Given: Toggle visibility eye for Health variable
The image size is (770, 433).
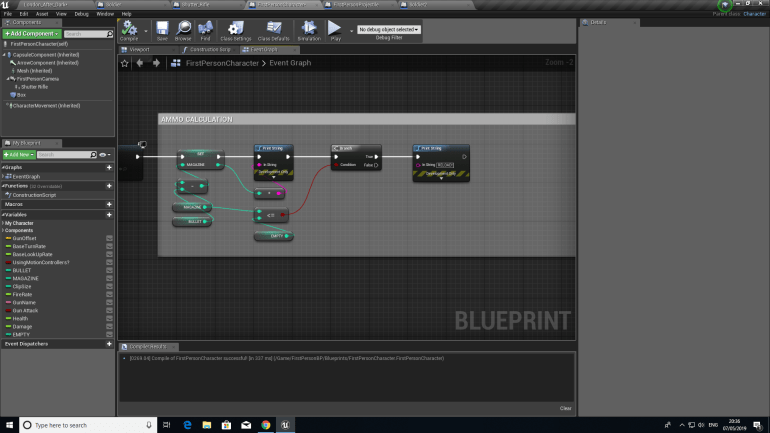Looking at the screenshot, I should click(x=110, y=319).
